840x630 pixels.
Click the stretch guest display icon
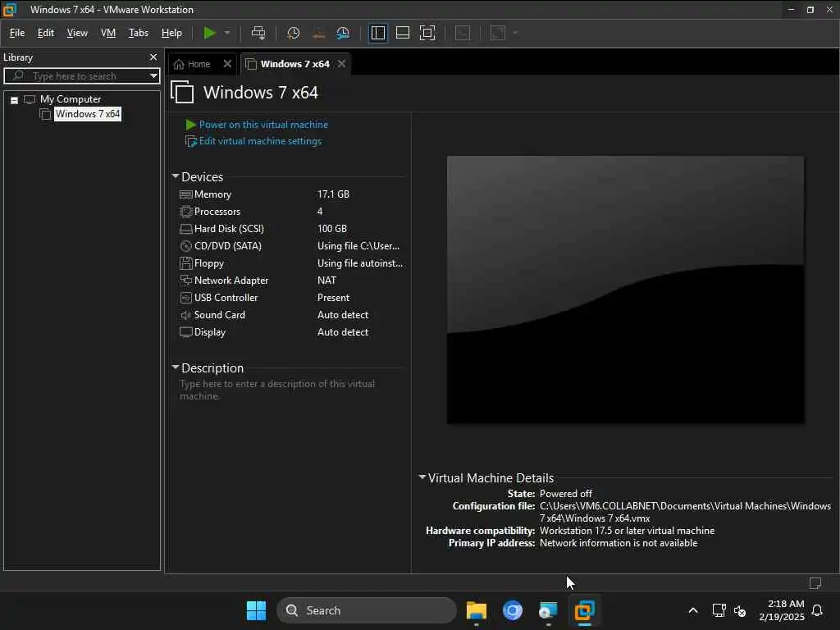(x=498, y=33)
